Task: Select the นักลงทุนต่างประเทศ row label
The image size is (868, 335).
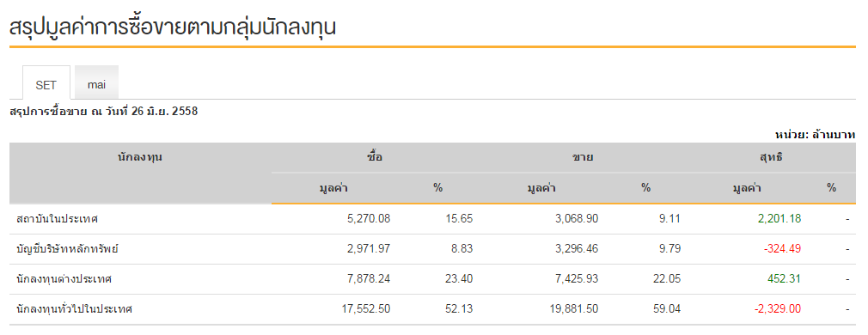Action: point(64,279)
